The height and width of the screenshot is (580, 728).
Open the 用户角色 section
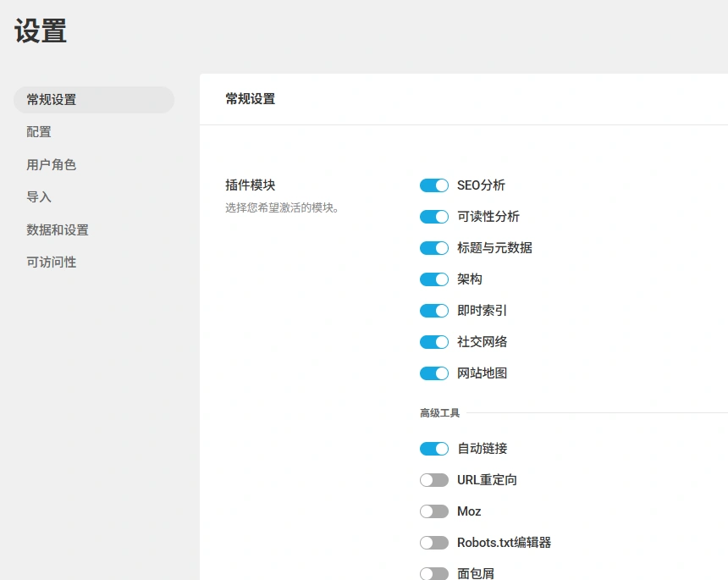click(51, 164)
